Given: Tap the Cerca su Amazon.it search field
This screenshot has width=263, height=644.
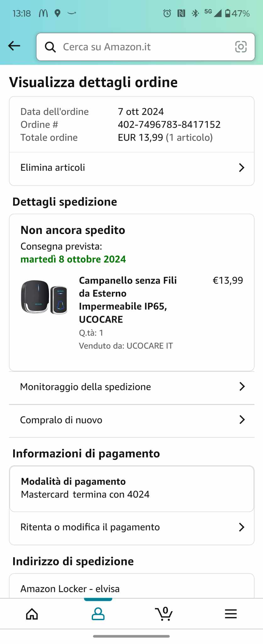Looking at the screenshot, I should (145, 47).
